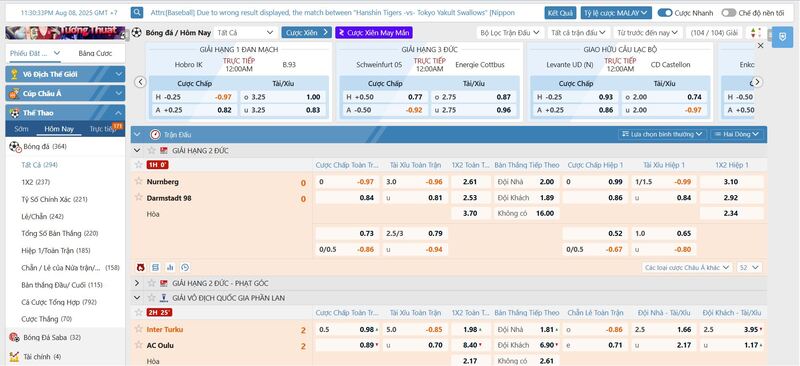The width and height of the screenshot is (800, 366).
Task: Select Cược Thắng (70) link
Action: tap(47, 319)
